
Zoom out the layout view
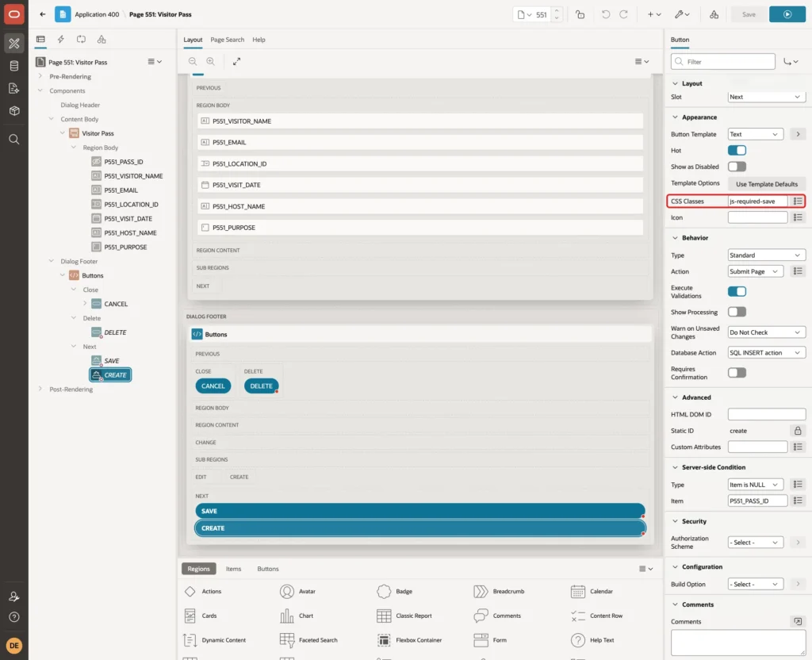point(193,62)
